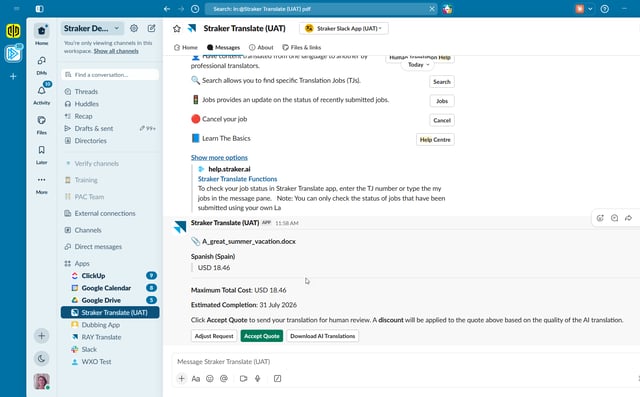The image size is (640, 397).
Task: Switch to the Messages tab
Action: pyautogui.click(x=223, y=47)
